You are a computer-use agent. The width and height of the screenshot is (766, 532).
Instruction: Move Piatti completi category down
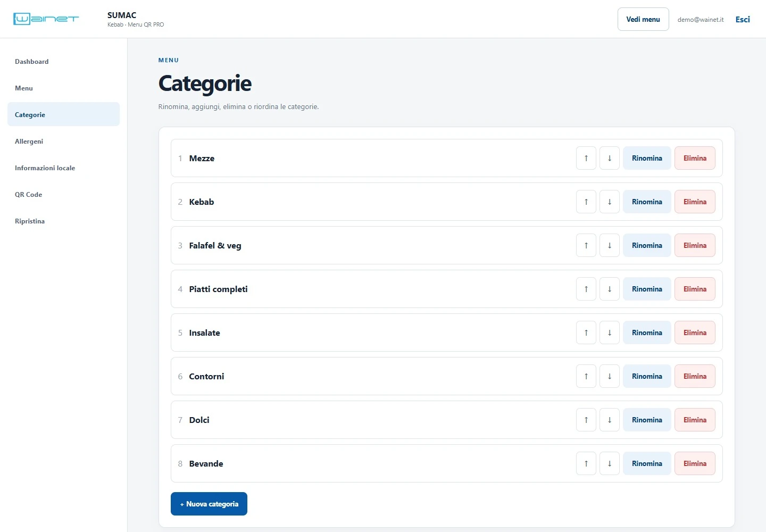point(610,289)
